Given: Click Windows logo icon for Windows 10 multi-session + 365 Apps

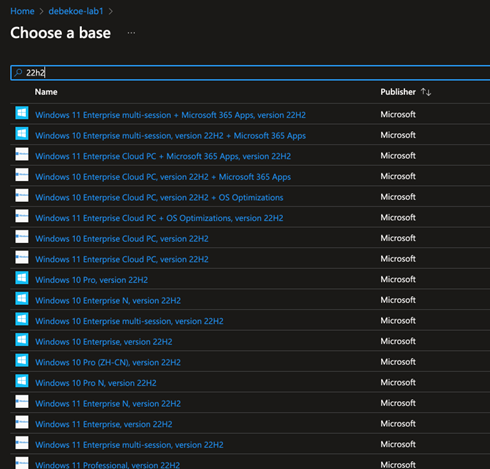Looking at the screenshot, I should (22, 134).
